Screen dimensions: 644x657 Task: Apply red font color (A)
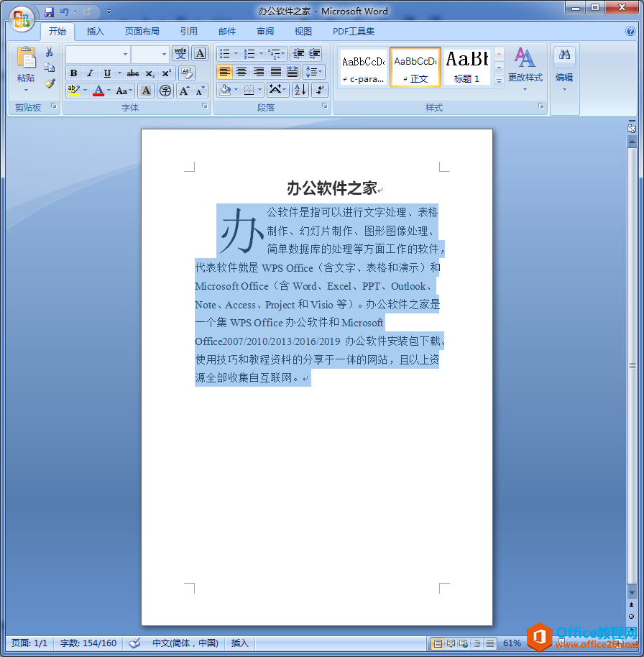(98, 91)
